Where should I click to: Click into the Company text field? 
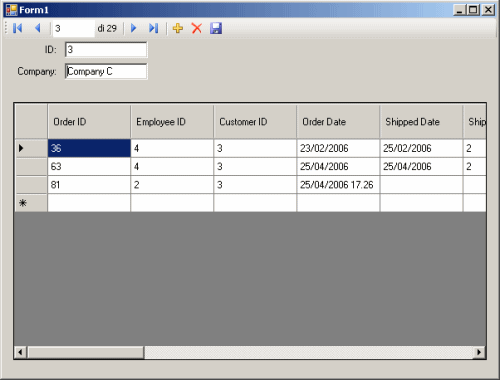pos(106,71)
